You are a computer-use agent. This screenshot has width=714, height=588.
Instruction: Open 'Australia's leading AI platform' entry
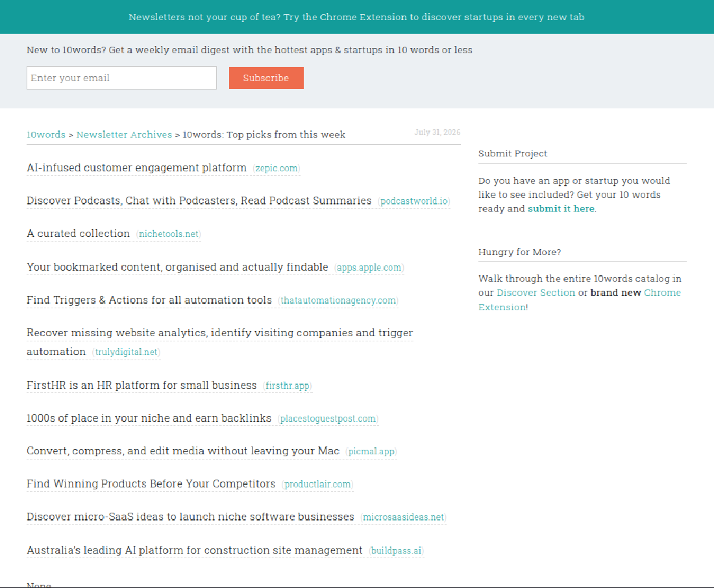[x=195, y=550]
